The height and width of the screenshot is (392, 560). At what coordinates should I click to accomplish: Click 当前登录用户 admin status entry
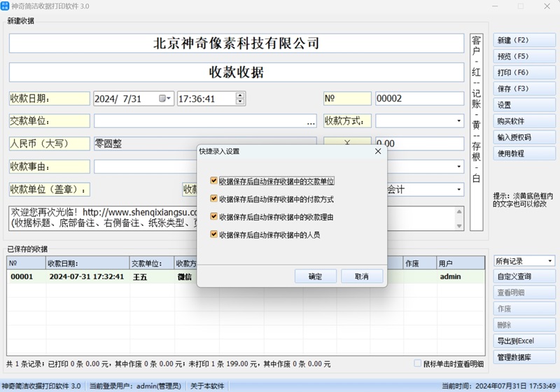135,386
